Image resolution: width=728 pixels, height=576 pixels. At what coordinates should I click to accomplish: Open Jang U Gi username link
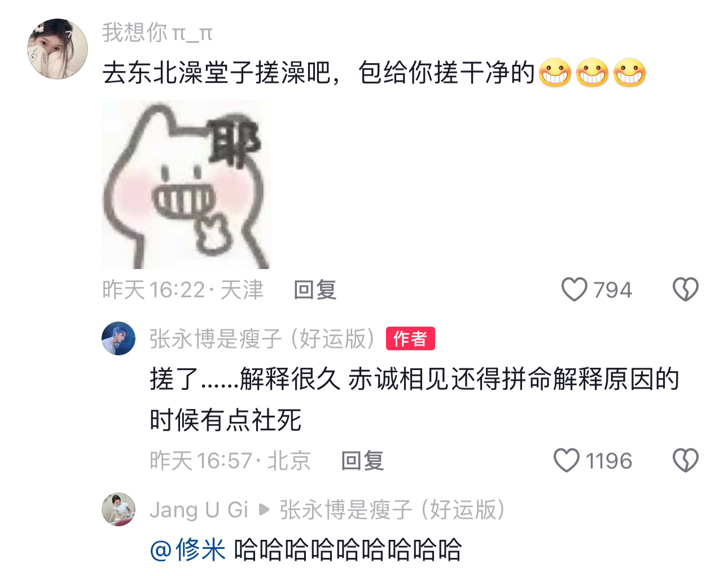pos(199,510)
